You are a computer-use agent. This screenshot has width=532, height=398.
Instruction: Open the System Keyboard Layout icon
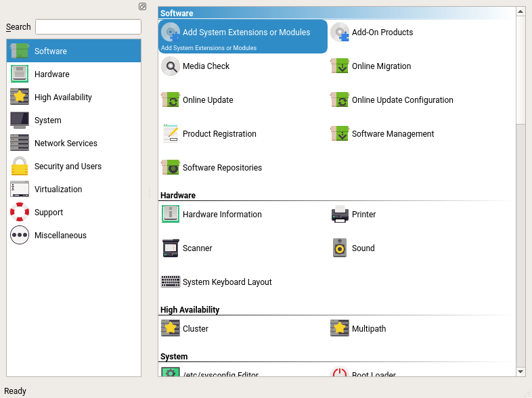[x=170, y=282]
